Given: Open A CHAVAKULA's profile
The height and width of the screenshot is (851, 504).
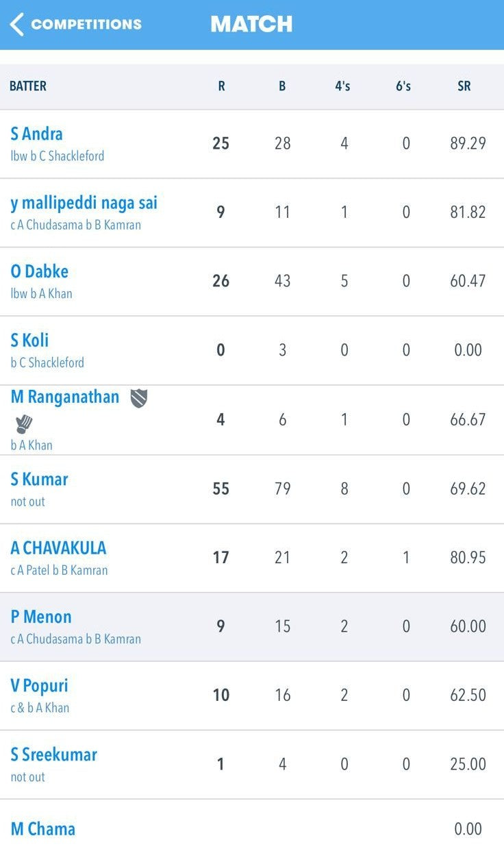Looking at the screenshot, I should (x=59, y=548).
